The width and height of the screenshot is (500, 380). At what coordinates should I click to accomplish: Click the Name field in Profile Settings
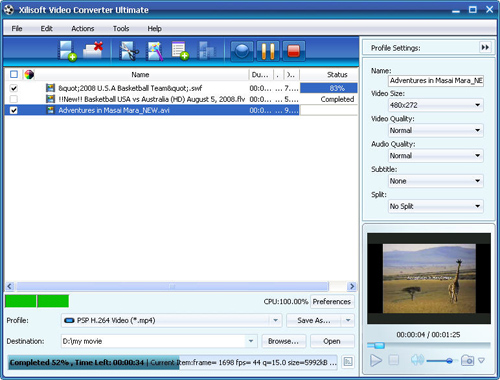pos(436,81)
